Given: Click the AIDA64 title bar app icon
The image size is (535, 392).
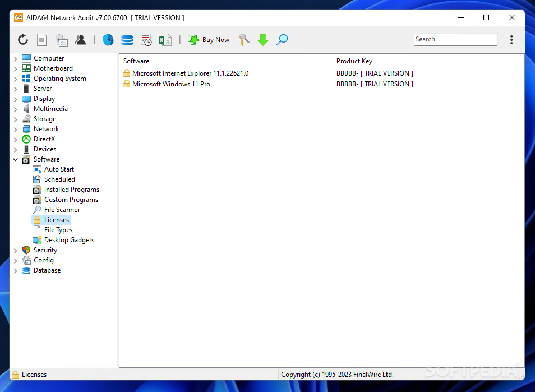Looking at the screenshot, I should (19, 18).
